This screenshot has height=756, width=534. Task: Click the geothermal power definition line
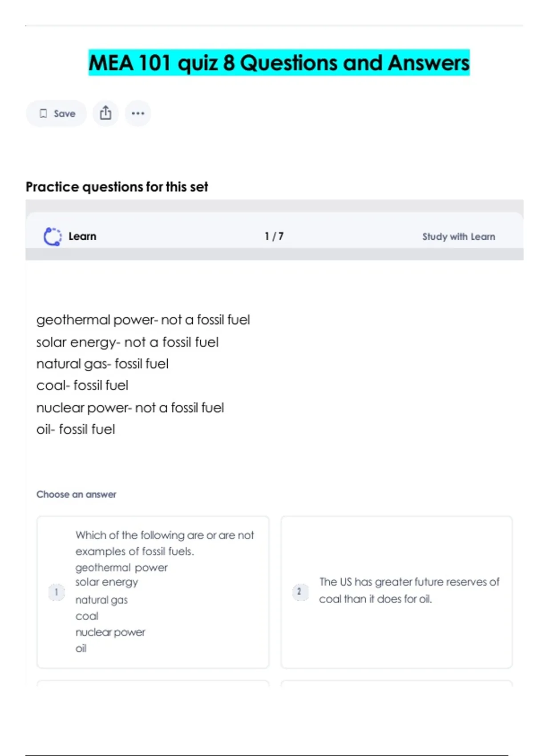143,320
